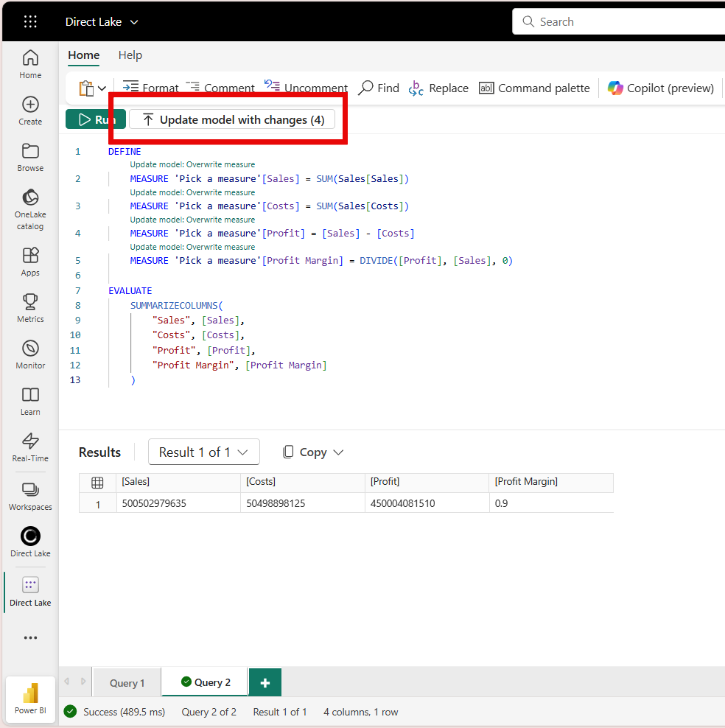Open the Command palette
The image size is (725, 728).
[534, 88]
